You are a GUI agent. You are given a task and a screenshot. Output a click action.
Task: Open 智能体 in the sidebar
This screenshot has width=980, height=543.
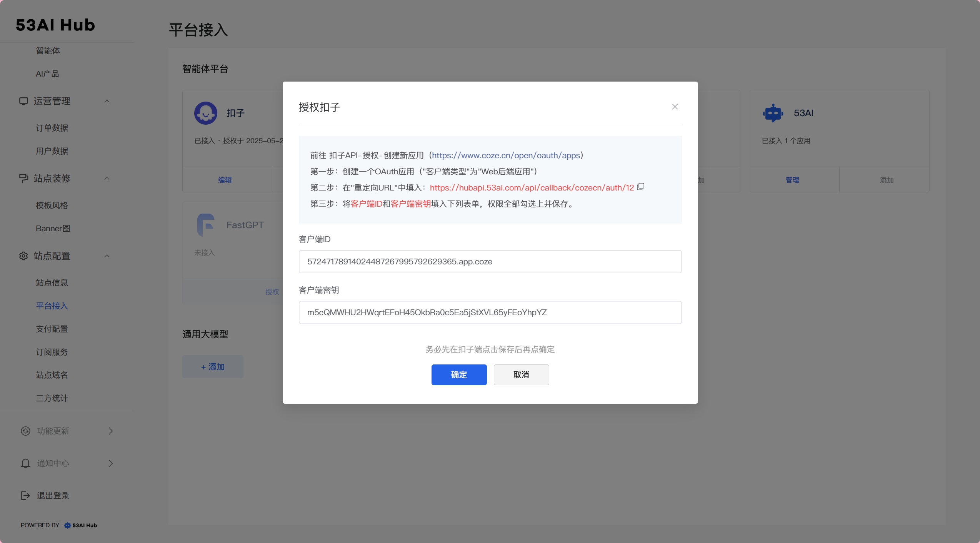[48, 50]
